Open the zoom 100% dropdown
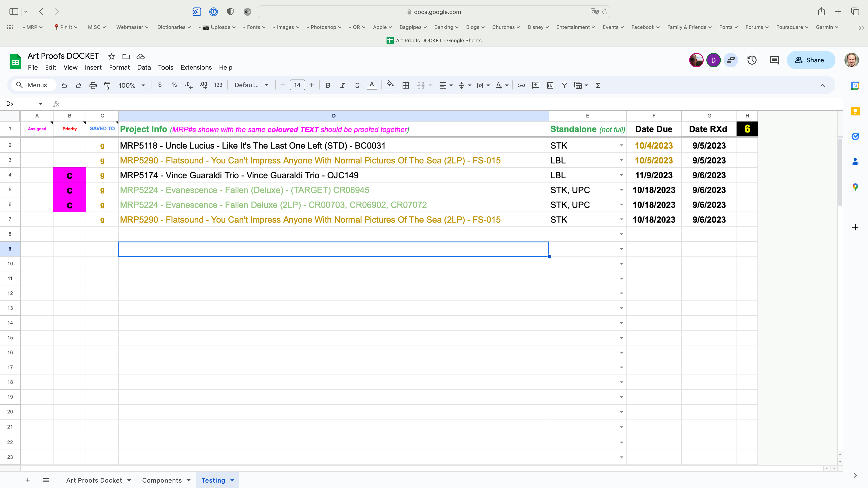 click(132, 85)
